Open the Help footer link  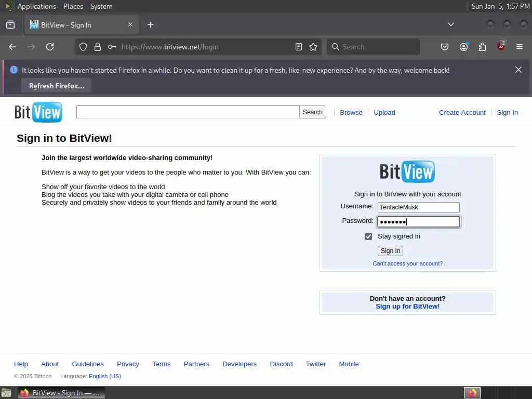[x=21, y=364]
